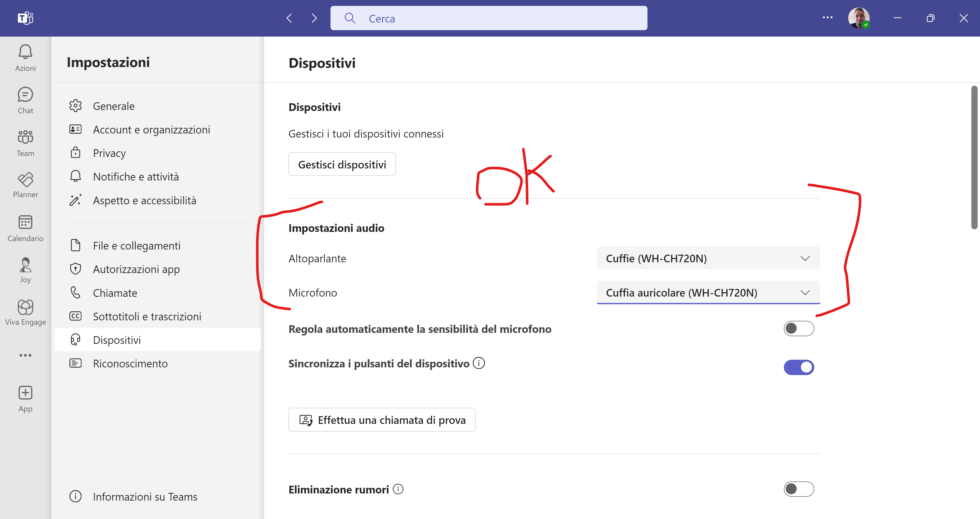Select Privacy in settings menu

tap(109, 153)
